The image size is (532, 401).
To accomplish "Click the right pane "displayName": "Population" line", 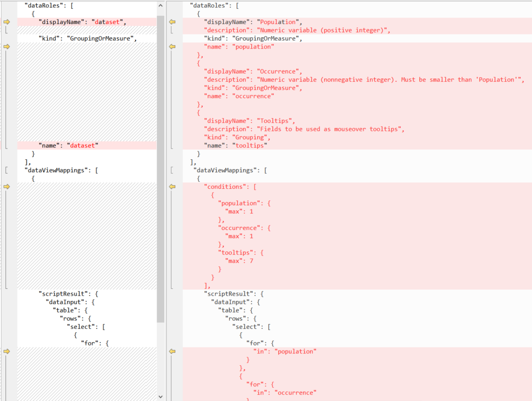I will pyautogui.click(x=253, y=22).
